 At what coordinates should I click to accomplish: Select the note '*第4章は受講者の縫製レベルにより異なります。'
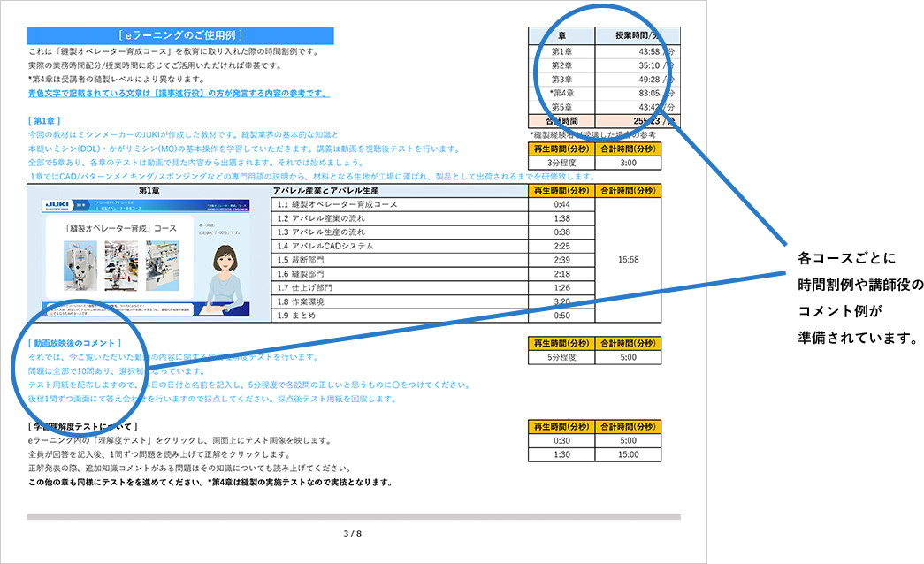coord(117,80)
